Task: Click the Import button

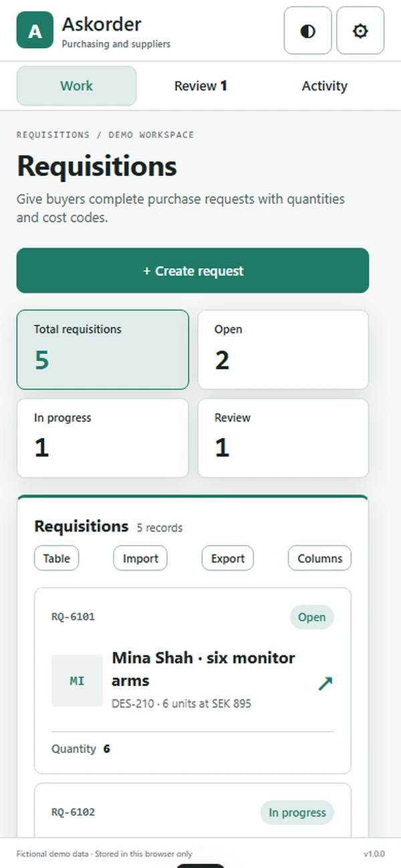Action: [140, 558]
